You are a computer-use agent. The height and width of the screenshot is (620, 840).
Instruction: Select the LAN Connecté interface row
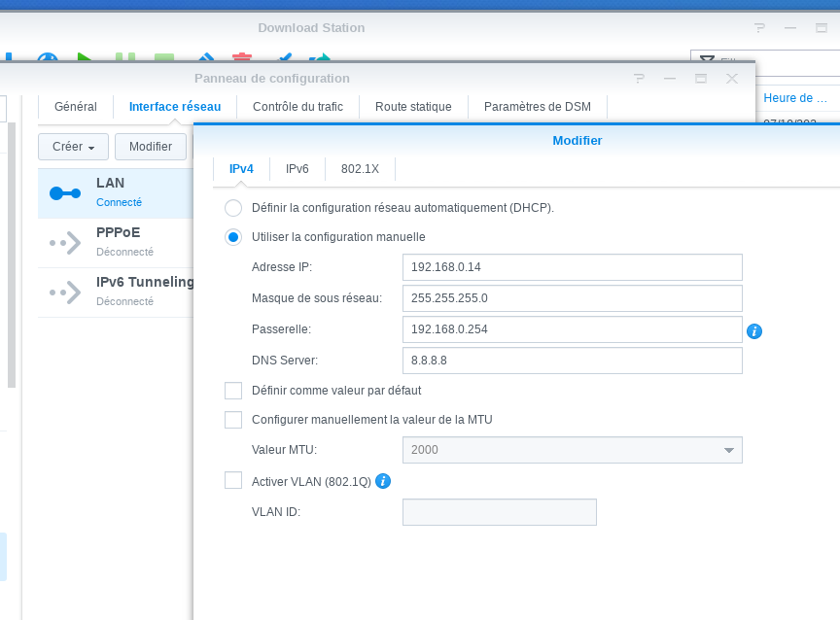point(116,193)
